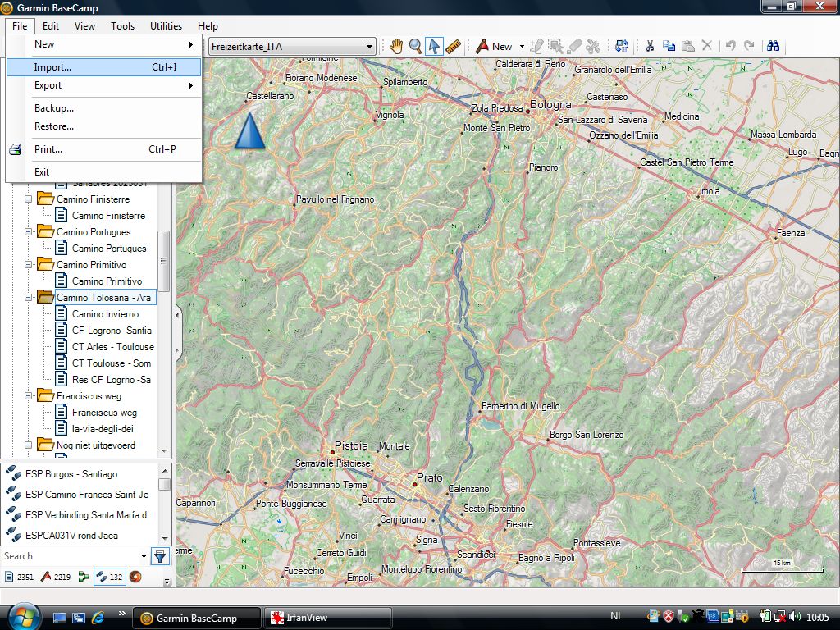The height and width of the screenshot is (630, 840).
Task: Collapse the Franciscus weg folder node
Action: point(30,396)
